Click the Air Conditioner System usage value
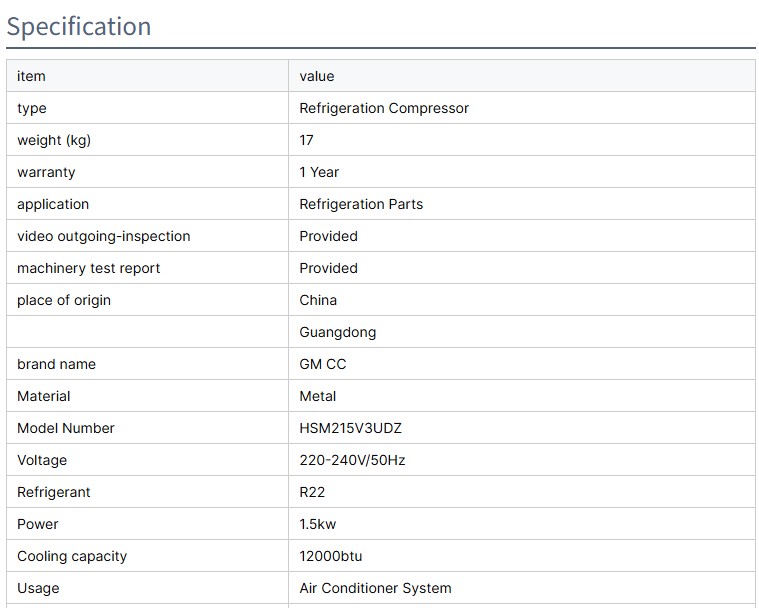Image resolution: width=759 pixels, height=608 pixels. (375, 588)
